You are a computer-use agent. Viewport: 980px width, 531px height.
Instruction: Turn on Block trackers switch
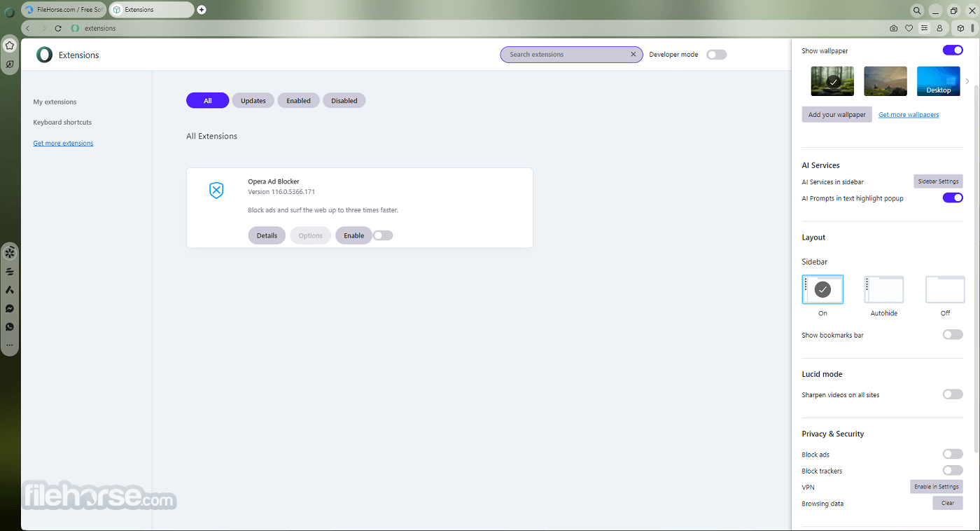tap(953, 471)
